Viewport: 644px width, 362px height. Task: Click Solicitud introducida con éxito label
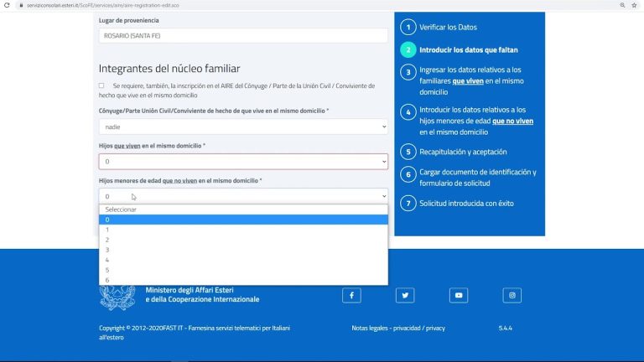coord(466,203)
